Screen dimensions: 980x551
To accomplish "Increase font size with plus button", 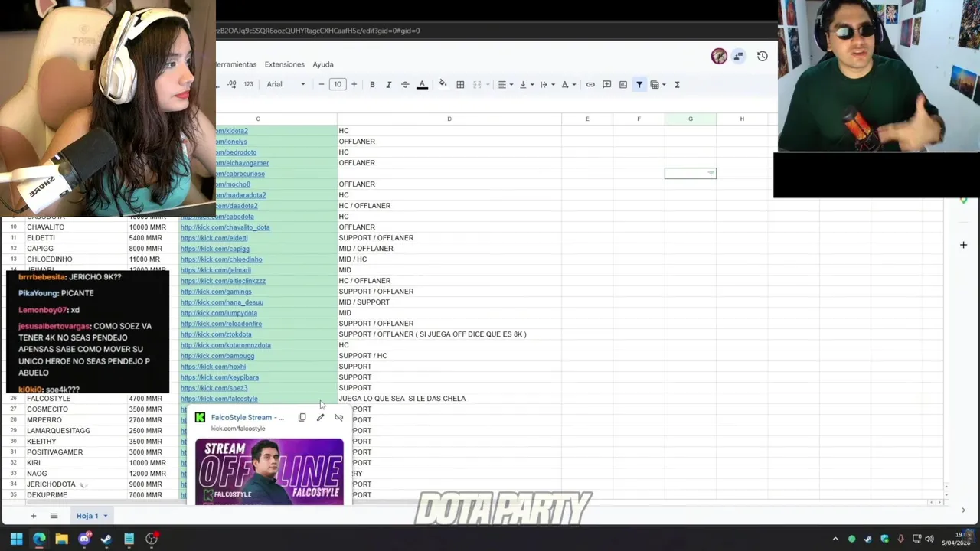I will click(354, 85).
